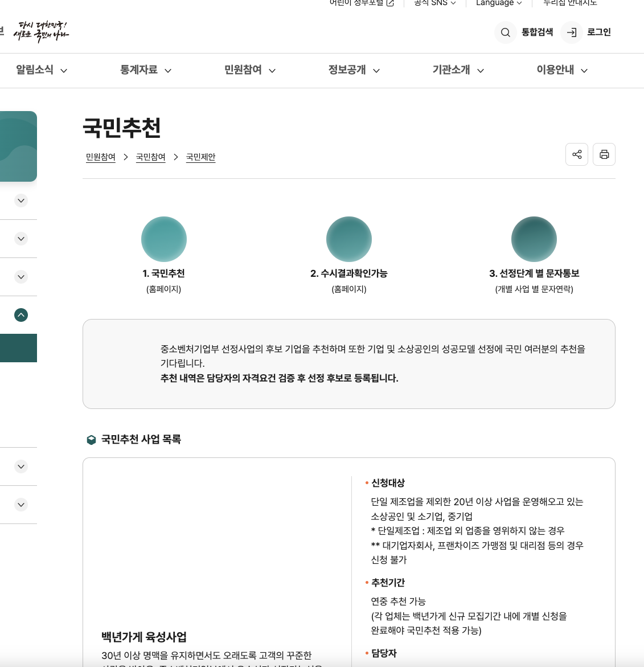Open the Language dropdown

click(x=499, y=3)
